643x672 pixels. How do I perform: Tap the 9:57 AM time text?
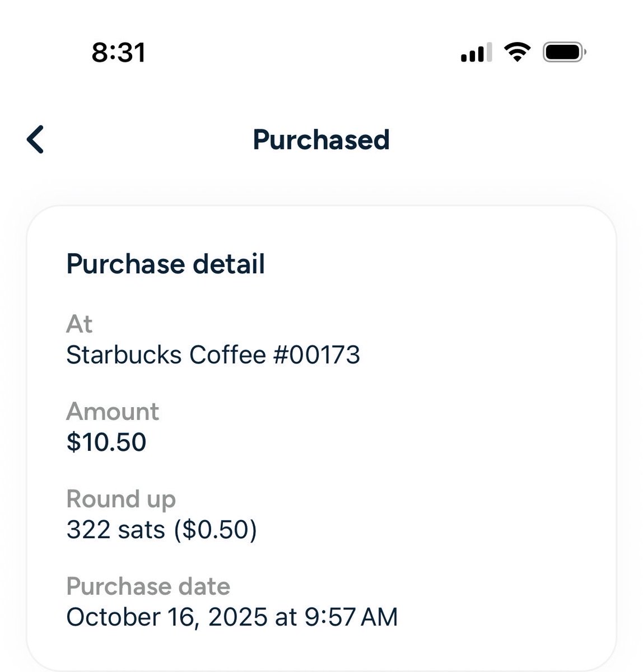click(x=351, y=617)
